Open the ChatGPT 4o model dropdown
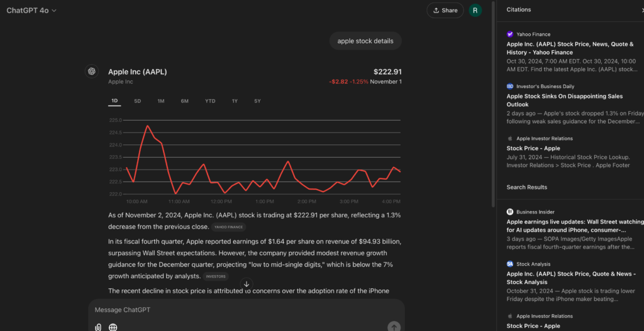The image size is (644, 331). coord(31,10)
